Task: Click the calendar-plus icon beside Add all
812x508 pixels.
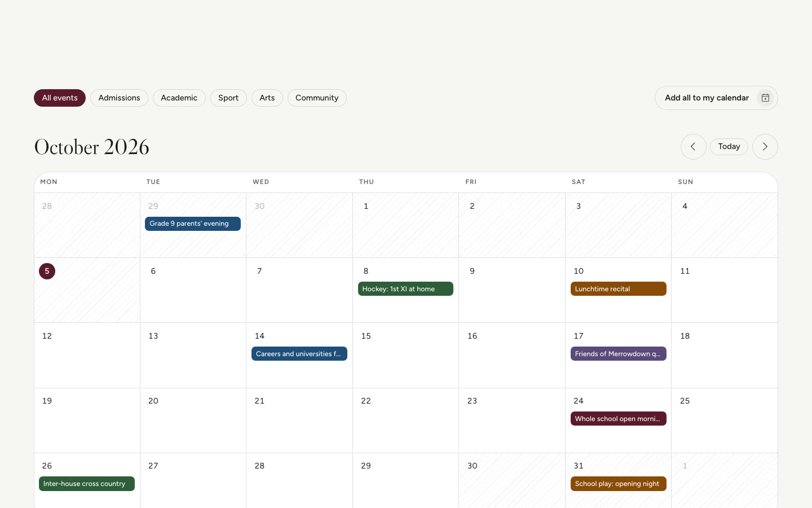Action: pos(765,98)
